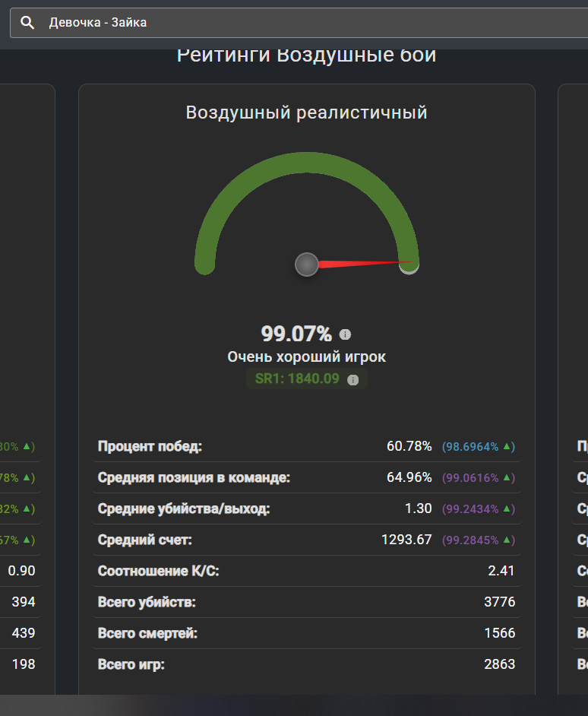Click the 99.0616% percentile value
Viewport: 588px width, 716px height.
tap(472, 477)
